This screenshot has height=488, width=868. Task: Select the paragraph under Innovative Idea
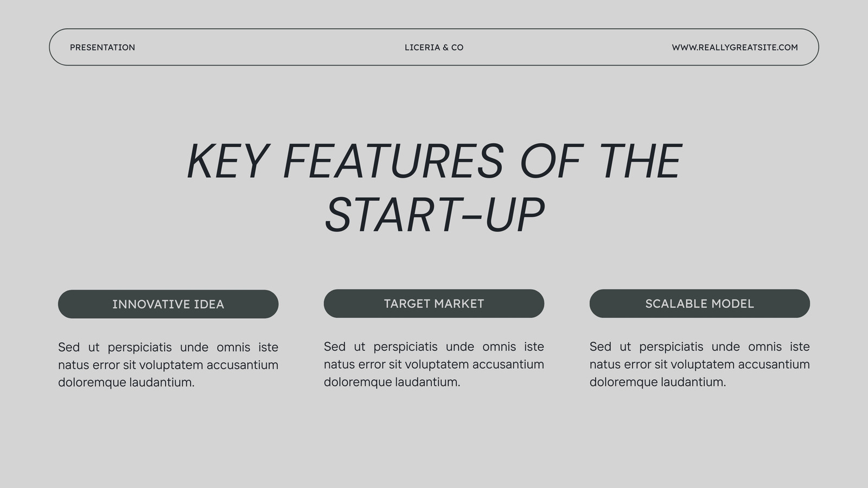click(x=168, y=365)
